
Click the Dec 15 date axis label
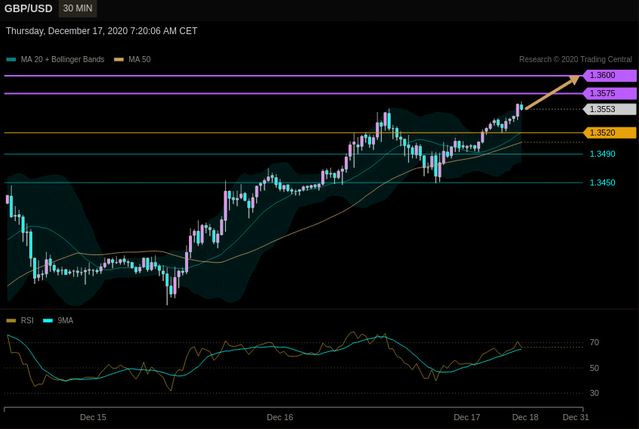(93, 418)
